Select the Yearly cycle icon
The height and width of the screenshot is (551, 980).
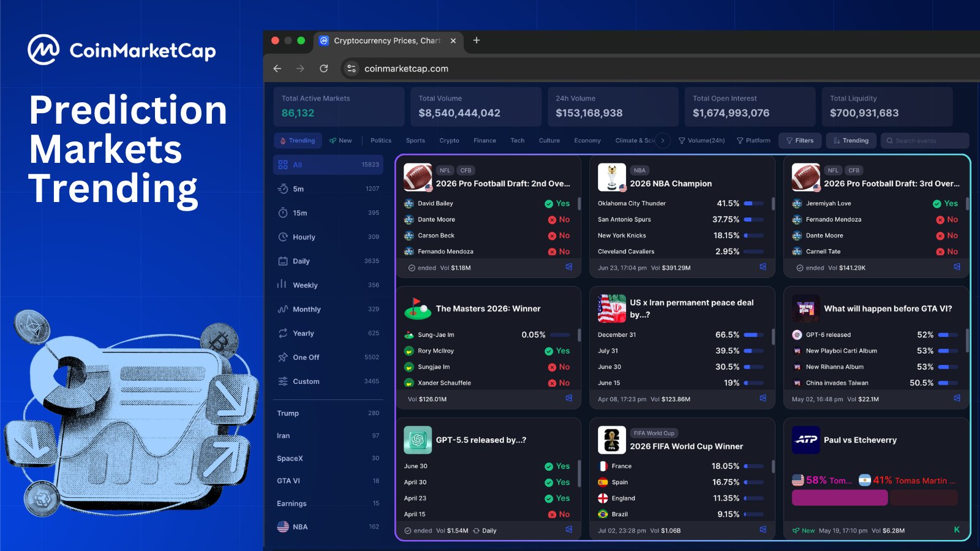283,333
